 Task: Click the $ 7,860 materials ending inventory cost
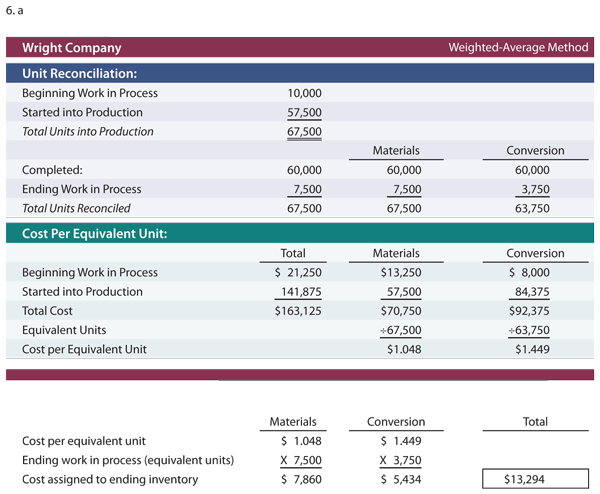coord(301,479)
